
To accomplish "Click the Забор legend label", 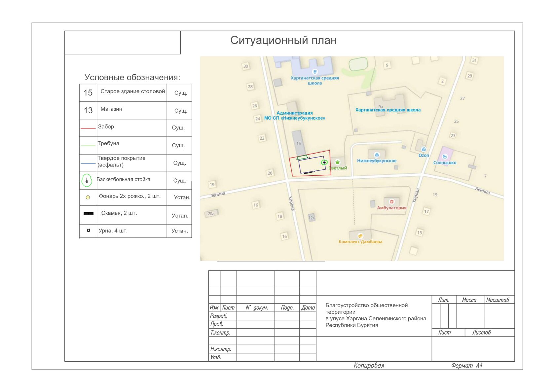I will (106, 126).
